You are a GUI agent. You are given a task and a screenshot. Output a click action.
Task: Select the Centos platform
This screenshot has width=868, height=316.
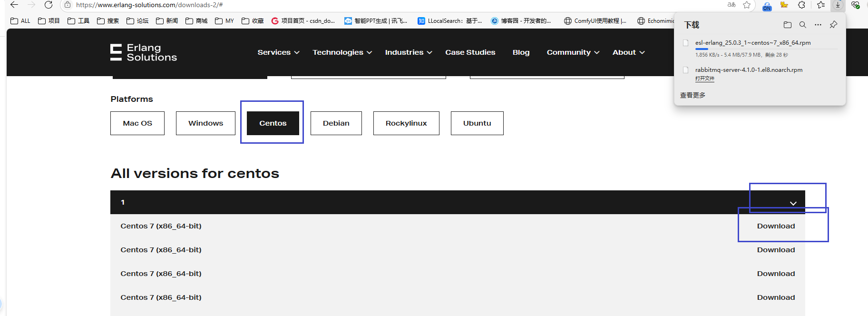[x=273, y=123]
